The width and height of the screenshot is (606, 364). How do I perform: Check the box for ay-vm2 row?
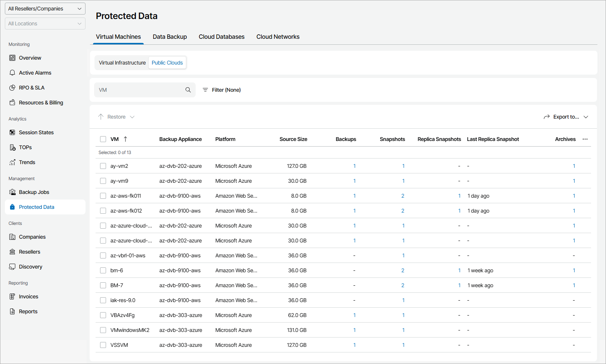pyautogui.click(x=103, y=166)
